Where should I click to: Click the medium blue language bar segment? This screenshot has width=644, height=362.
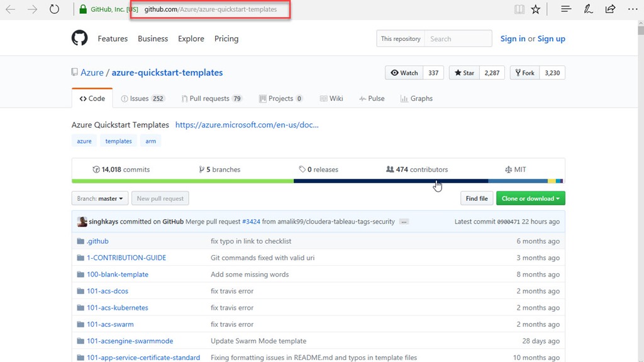518,181
